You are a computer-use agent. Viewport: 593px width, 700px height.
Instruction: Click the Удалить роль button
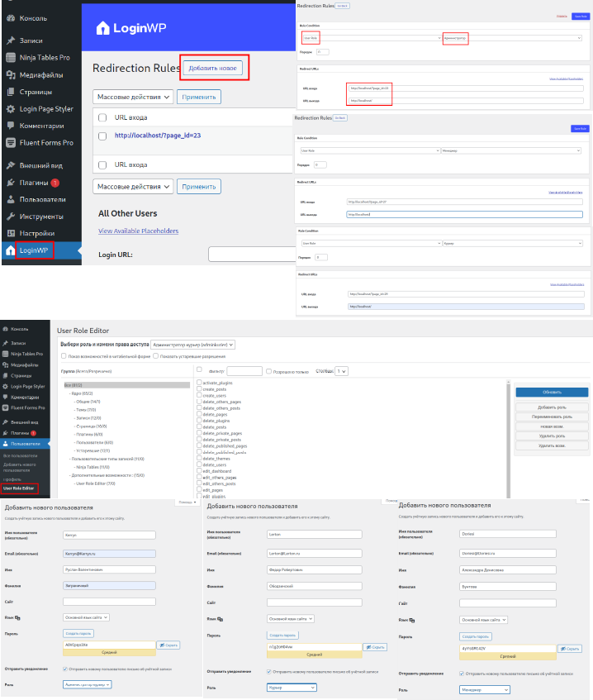[x=552, y=436]
